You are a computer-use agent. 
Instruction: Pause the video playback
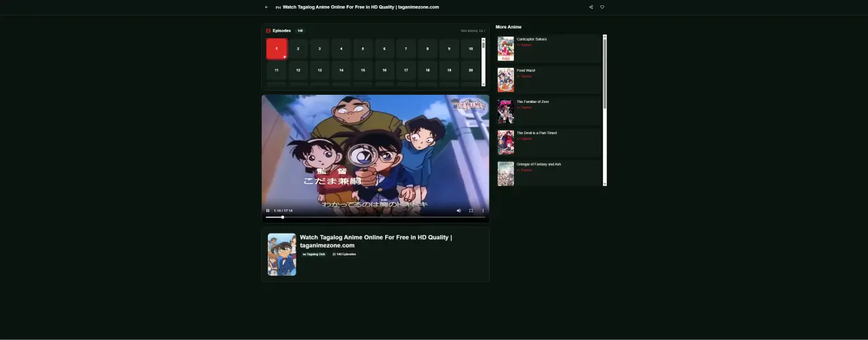pyautogui.click(x=268, y=211)
